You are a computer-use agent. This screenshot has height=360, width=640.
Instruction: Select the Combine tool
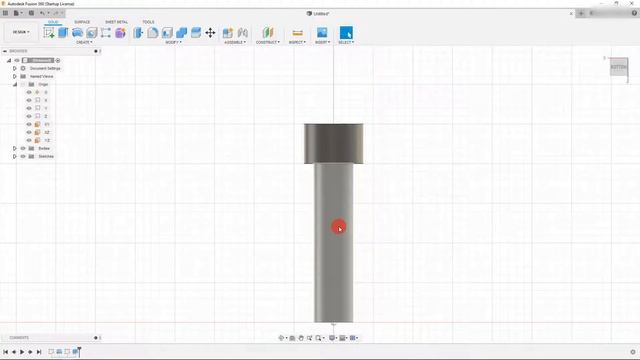(182, 33)
